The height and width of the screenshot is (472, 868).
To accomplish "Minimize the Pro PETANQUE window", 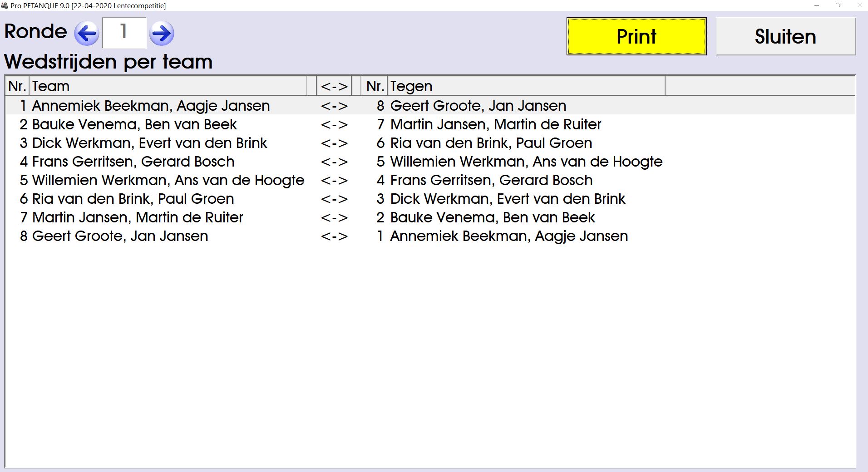I will 817,5.
